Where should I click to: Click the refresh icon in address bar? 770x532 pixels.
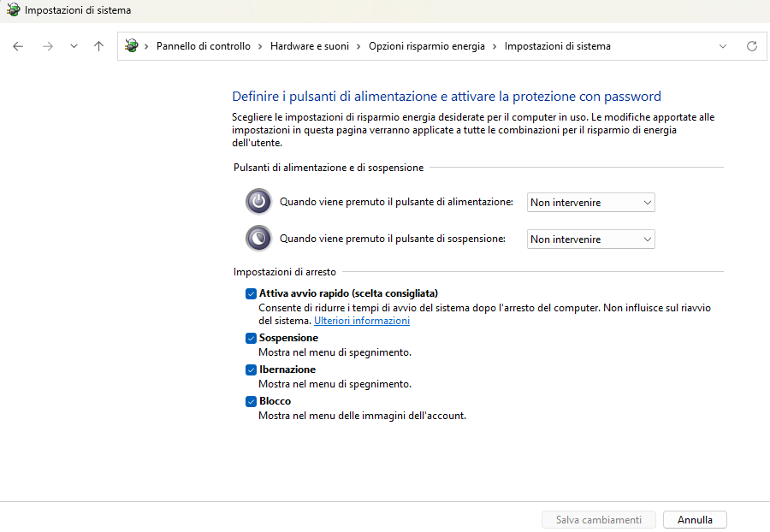coord(752,46)
